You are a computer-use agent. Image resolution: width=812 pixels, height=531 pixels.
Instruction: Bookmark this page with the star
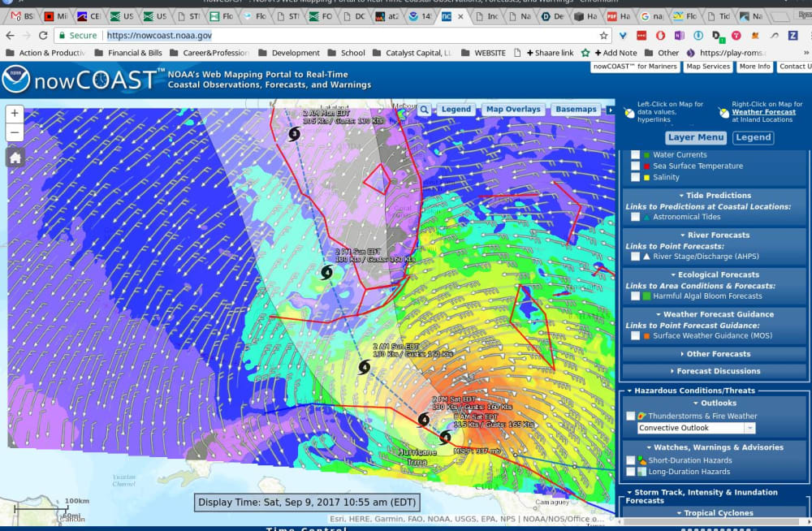coord(603,35)
